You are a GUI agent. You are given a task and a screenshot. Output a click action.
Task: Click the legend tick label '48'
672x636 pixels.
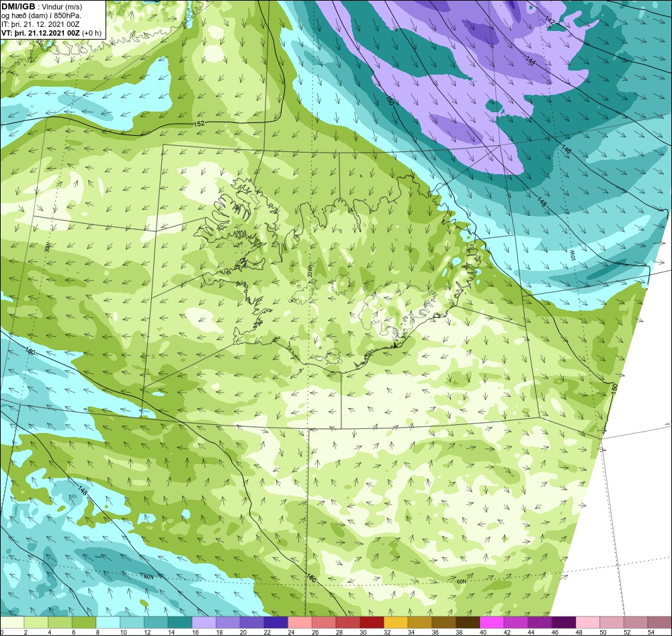coord(579,632)
